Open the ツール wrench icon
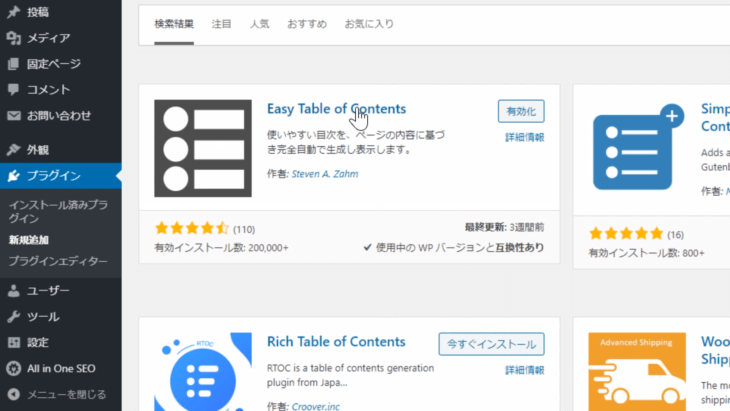Viewport: 730px width, 411px height. [x=14, y=317]
